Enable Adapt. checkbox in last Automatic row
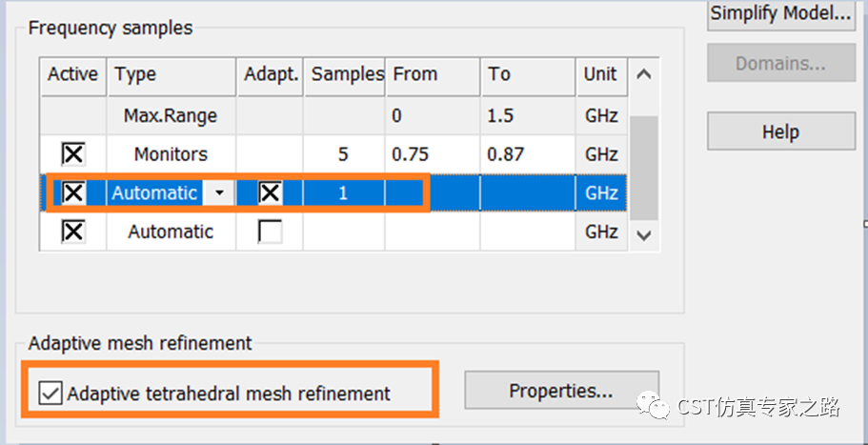This screenshot has height=445, width=868. (271, 232)
